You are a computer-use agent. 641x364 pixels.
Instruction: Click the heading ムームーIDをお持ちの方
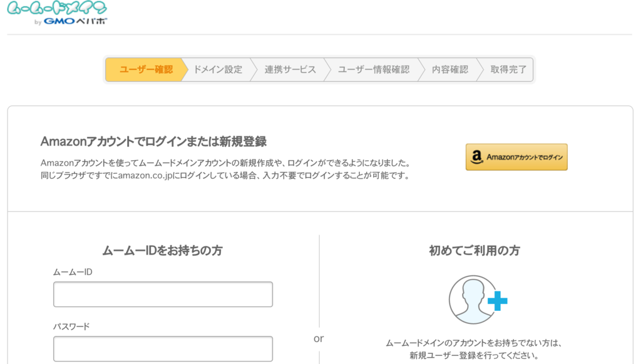[162, 250]
